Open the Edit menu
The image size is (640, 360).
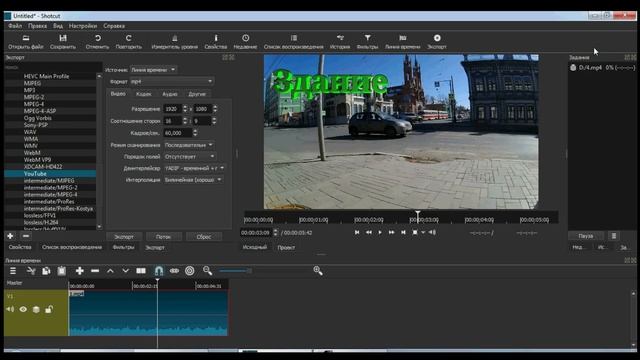[x=38, y=26]
